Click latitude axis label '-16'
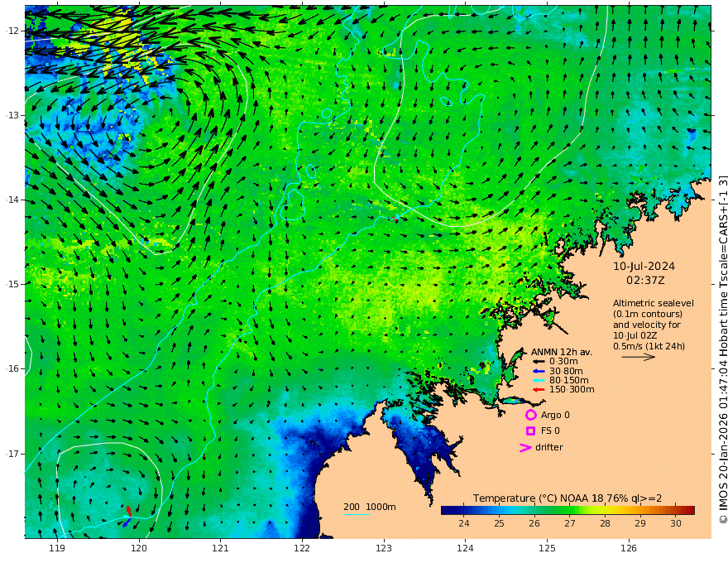This screenshot has height=563, width=728. coord(12,368)
